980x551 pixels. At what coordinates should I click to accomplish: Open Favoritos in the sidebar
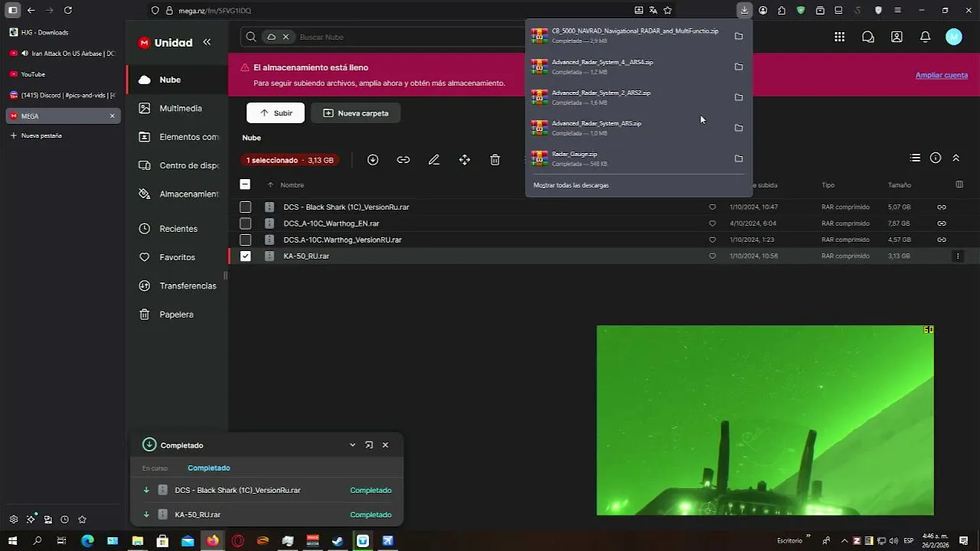tap(177, 257)
